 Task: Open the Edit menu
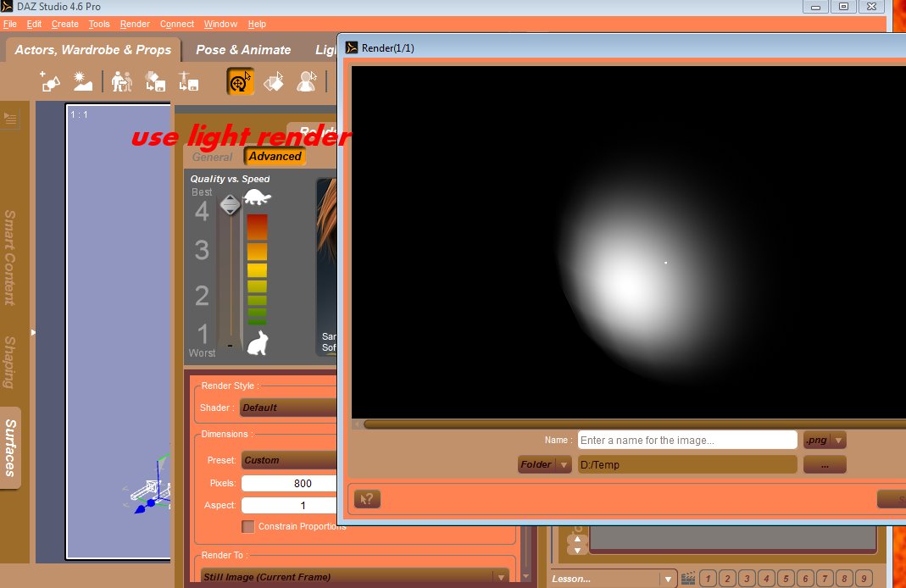(34, 24)
